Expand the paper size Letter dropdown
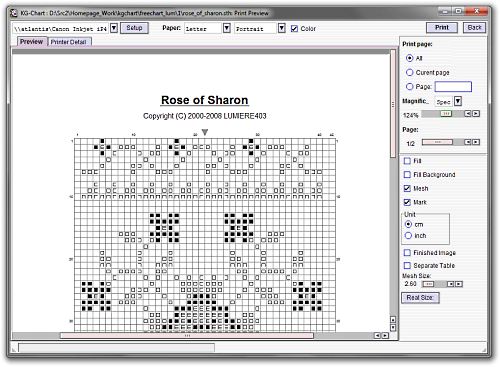500x367 pixels. 226,28
